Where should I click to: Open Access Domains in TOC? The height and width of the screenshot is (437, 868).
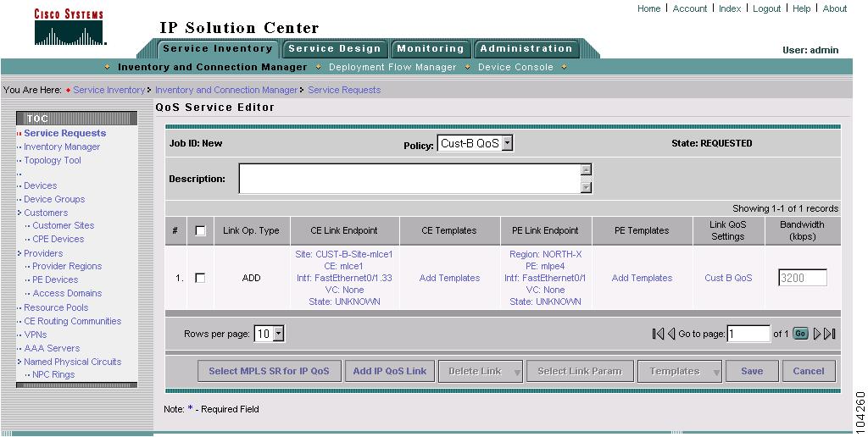click(x=67, y=293)
